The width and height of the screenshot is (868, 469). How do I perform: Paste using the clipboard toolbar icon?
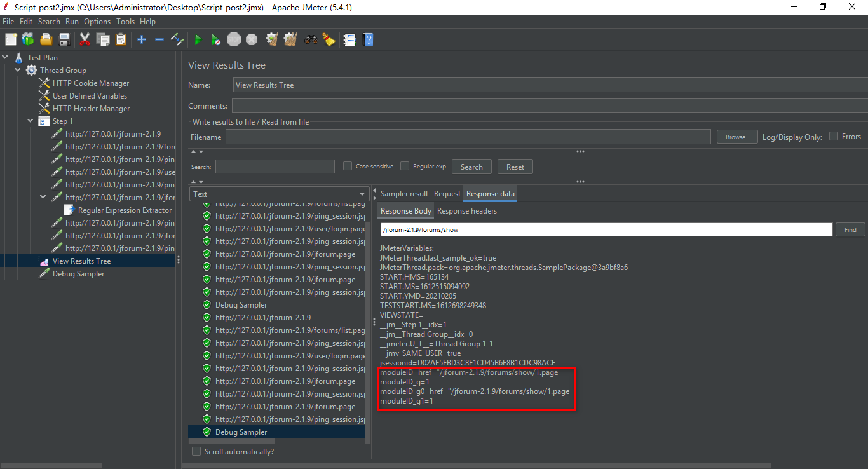(x=121, y=39)
